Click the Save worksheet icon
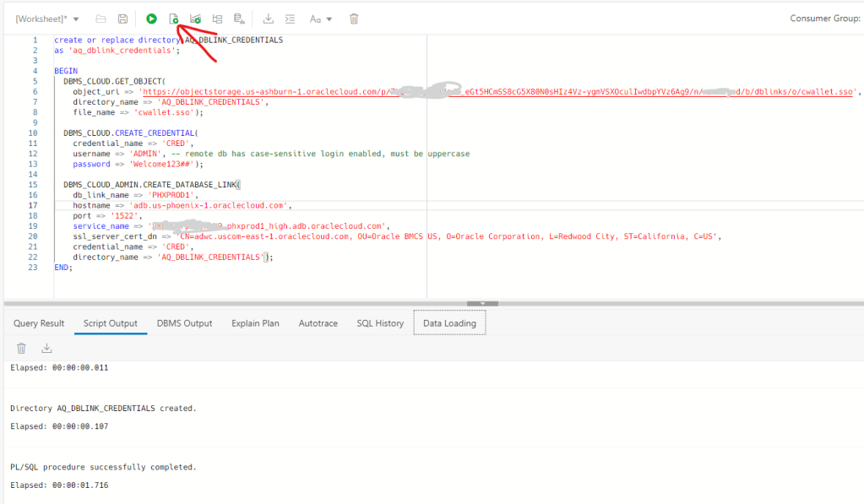 coord(123,19)
